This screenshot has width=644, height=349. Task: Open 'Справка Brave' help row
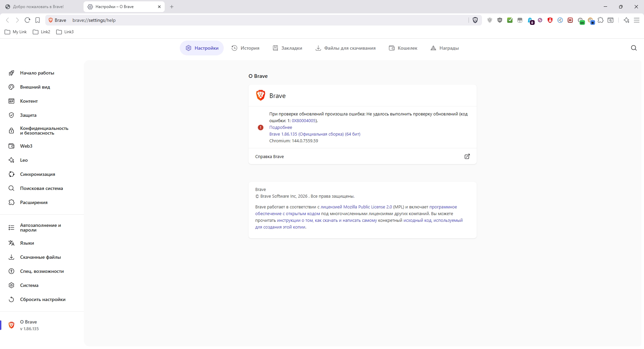pos(362,156)
